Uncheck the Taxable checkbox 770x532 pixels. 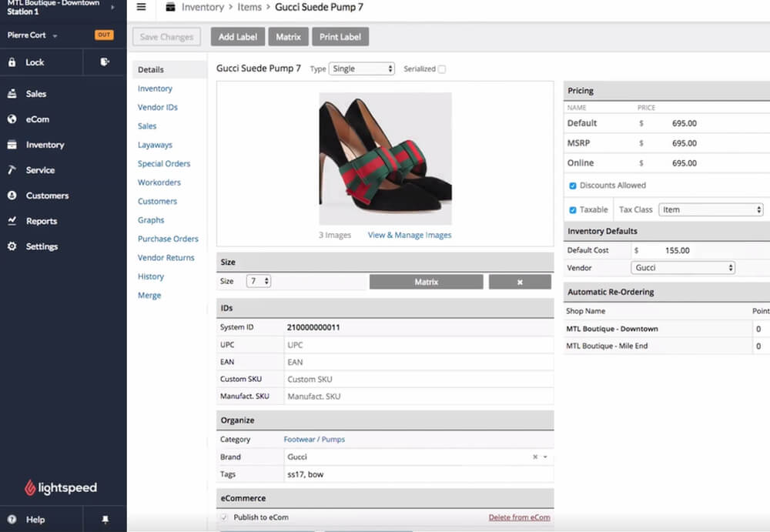(x=573, y=210)
